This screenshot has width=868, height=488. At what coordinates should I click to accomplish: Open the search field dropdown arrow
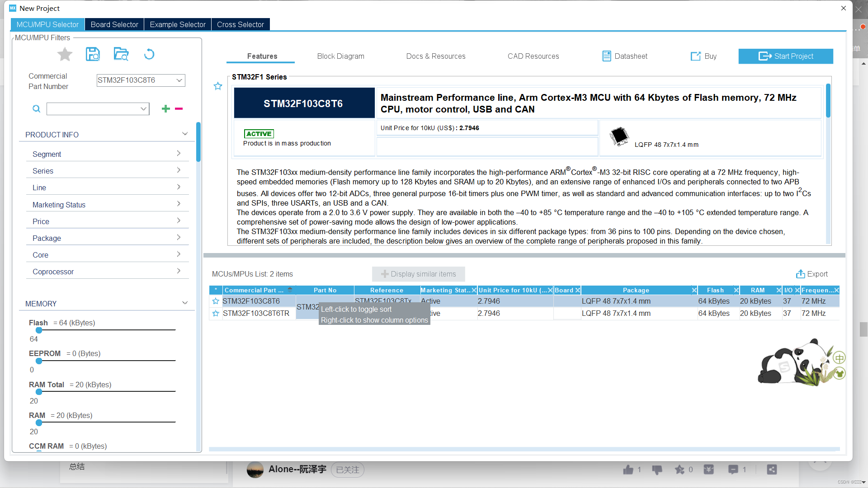[x=143, y=109]
